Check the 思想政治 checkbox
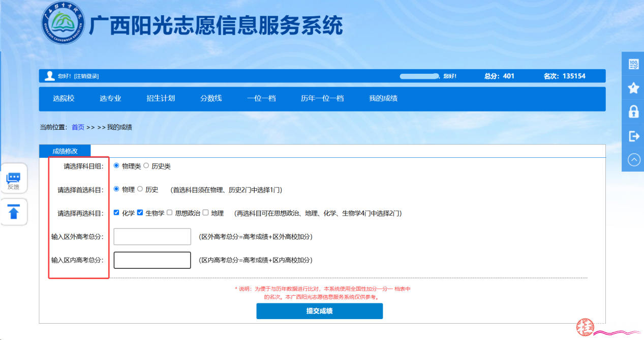 [x=169, y=213]
